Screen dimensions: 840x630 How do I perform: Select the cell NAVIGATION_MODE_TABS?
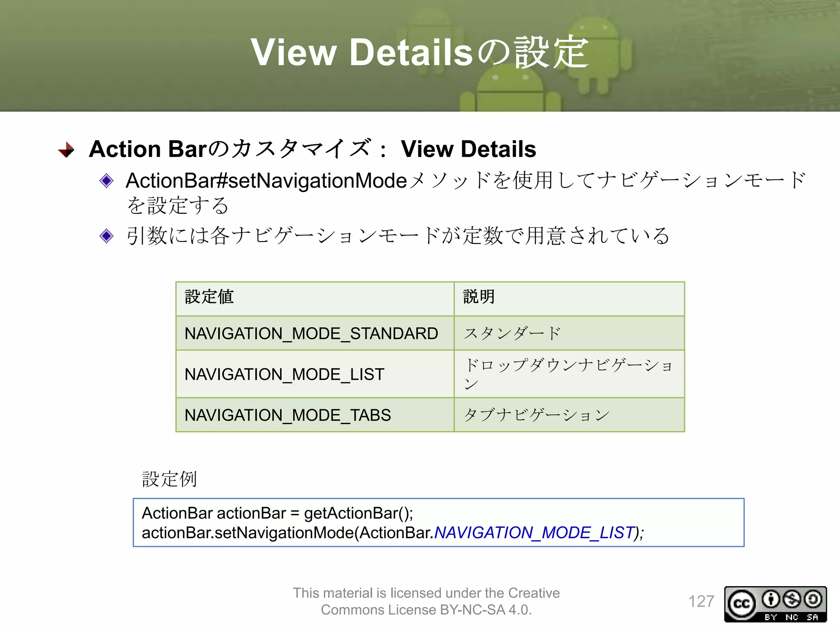pyautogui.click(x=315, y=415)
